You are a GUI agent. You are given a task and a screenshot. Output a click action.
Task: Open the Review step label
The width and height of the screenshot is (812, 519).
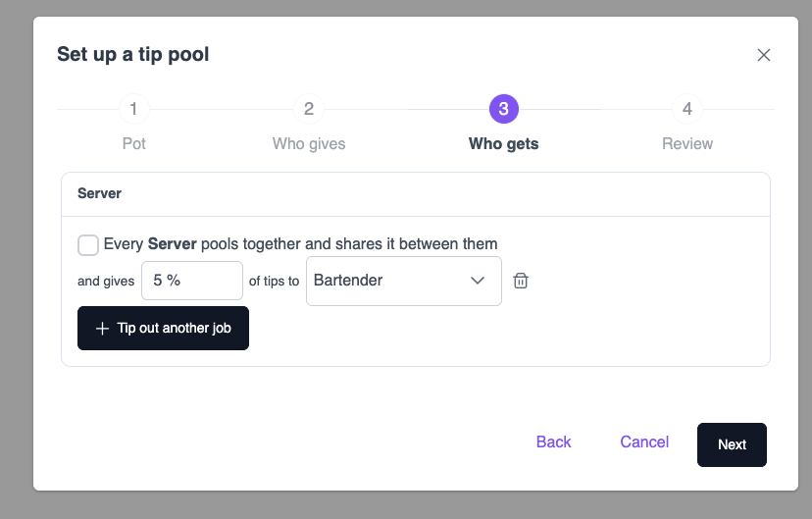[x=687, y=143]
